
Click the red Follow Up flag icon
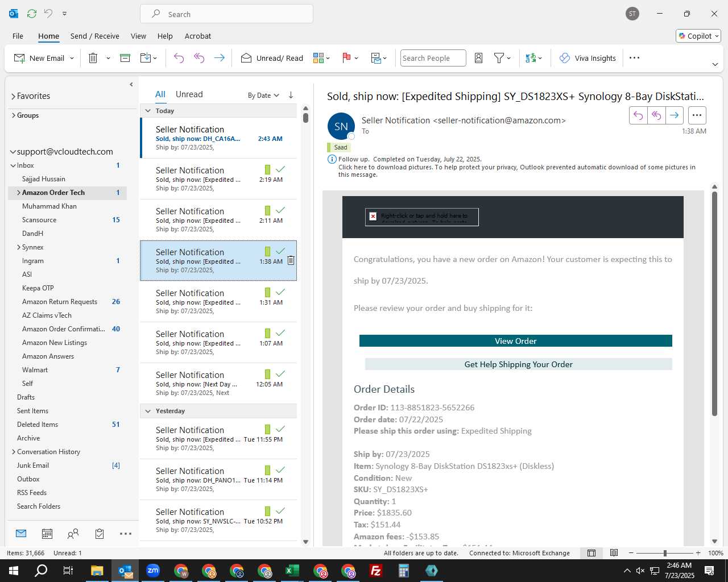coord(346,58)
